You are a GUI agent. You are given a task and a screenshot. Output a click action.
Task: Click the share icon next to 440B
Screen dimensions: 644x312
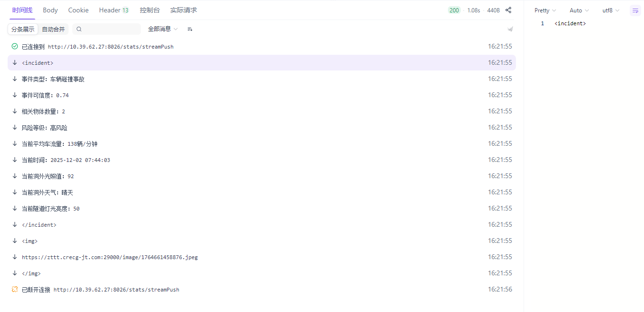(x=508, y=10)
